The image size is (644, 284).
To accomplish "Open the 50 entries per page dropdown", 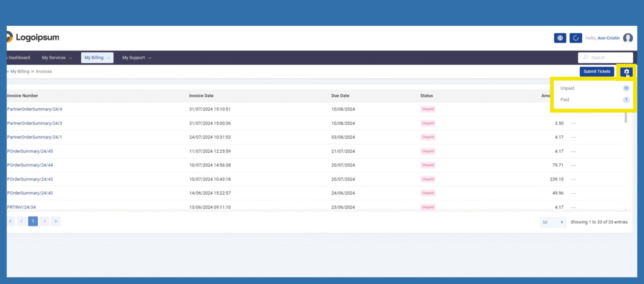I will pyautogui.click(x=553, y=222).
